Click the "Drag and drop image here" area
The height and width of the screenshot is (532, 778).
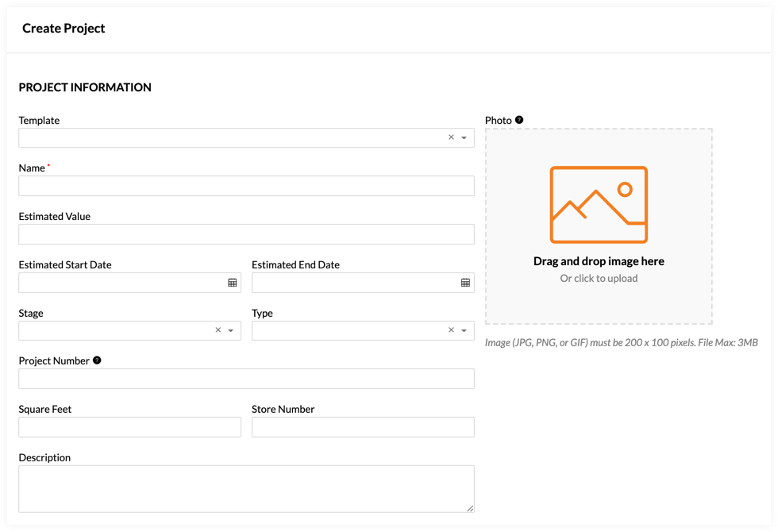click(599, 261)
